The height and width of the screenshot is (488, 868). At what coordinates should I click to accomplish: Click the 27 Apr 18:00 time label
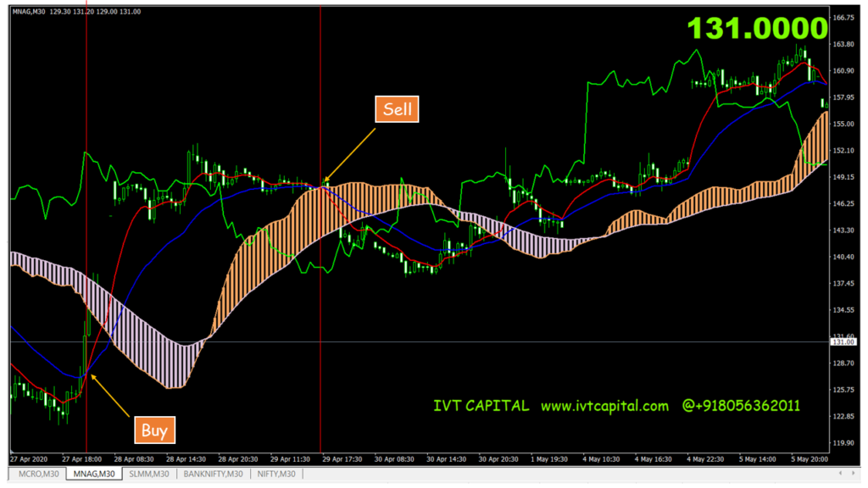click(82, 459)
